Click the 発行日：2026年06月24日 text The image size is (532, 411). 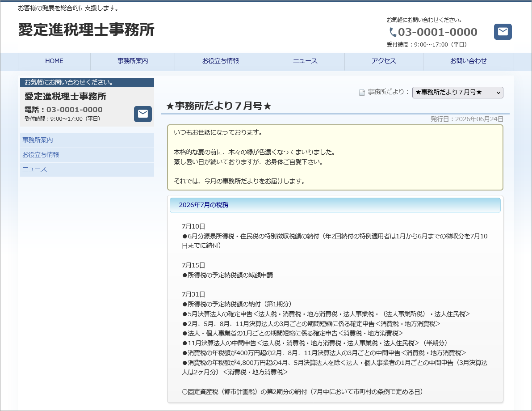(467, 119)
